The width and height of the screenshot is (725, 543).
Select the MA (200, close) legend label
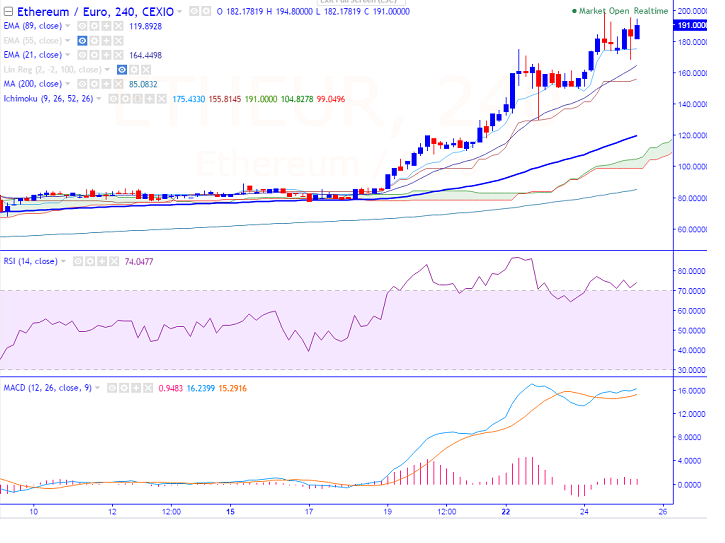pyautogui.click(x=32, y=84)
